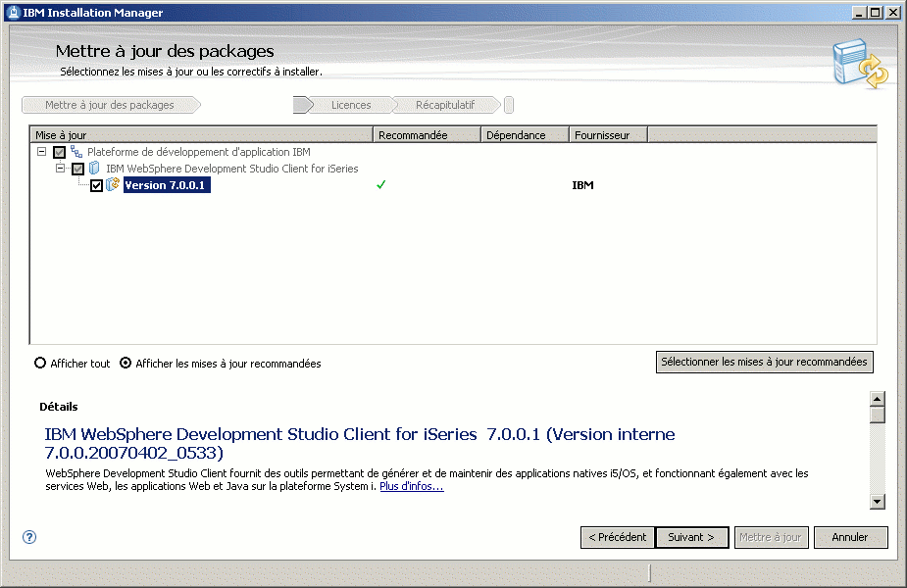Click the Mettre à jour des packages step
Screen dimensions: 907x588
(111, 105)
